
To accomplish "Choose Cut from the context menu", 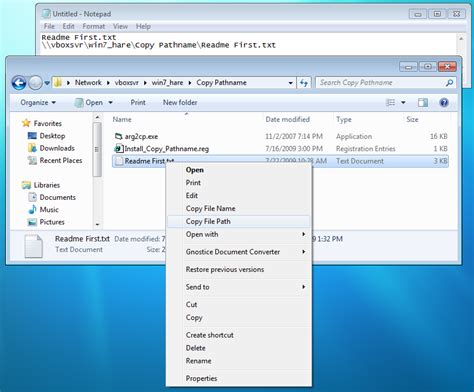I will (238, 305).
